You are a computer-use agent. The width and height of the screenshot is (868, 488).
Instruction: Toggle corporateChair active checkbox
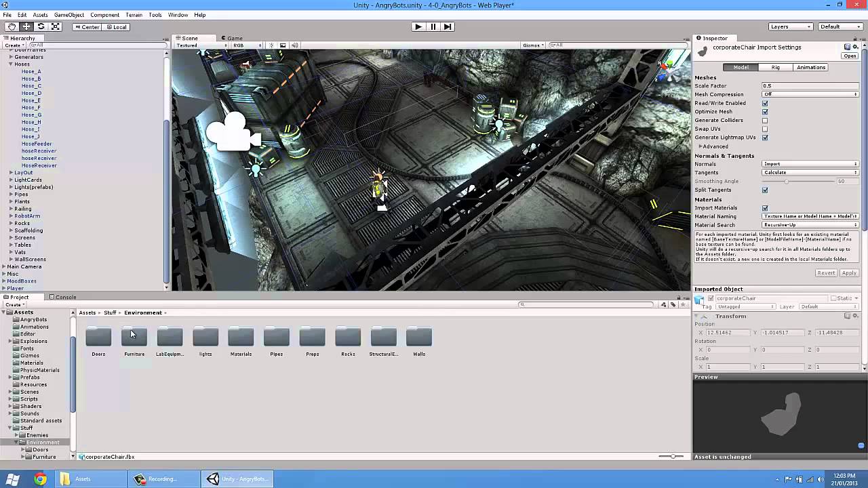pos(711,298)
